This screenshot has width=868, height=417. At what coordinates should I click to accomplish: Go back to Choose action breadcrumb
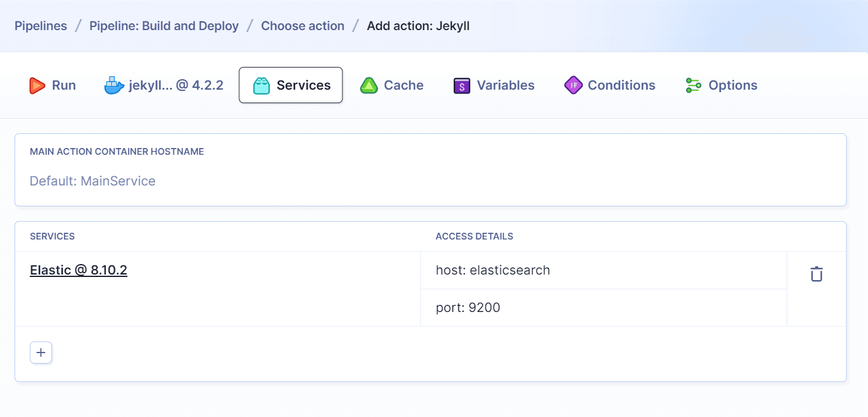tap(302, 25)
